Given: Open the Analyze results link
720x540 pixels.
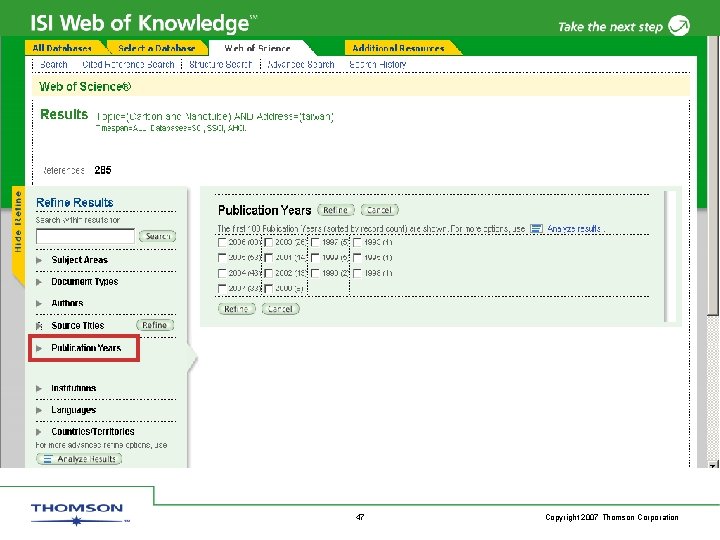Looking at the screenshot, I should 574,229.
